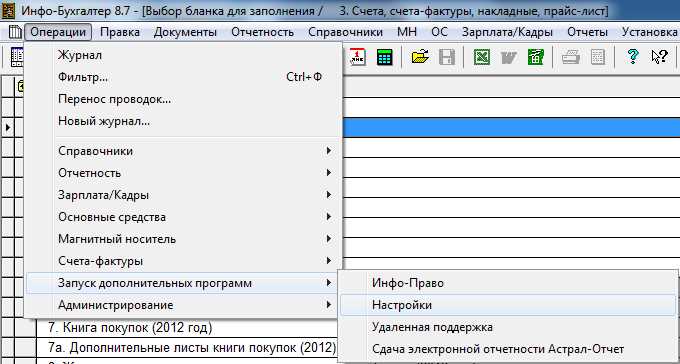Click the calendar date icon in toolbar
Viewport: 680px width, 364px height.
click(x=358, y=57)
